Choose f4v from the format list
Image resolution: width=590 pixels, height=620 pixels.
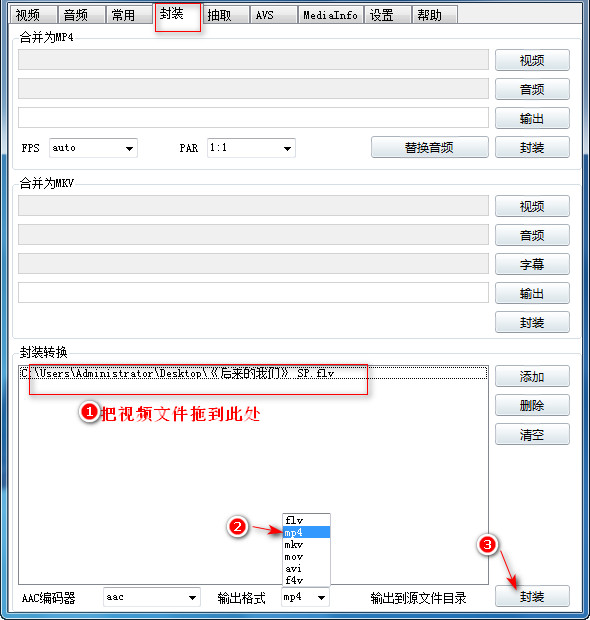[x=306, y=580]
